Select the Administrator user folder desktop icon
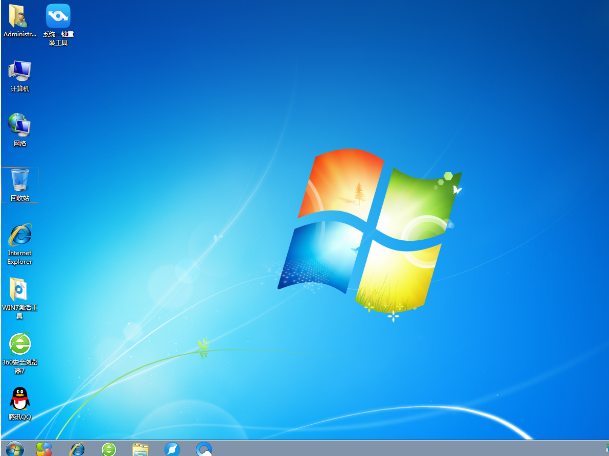The image size is (609, 456). [x=19, y=21]
